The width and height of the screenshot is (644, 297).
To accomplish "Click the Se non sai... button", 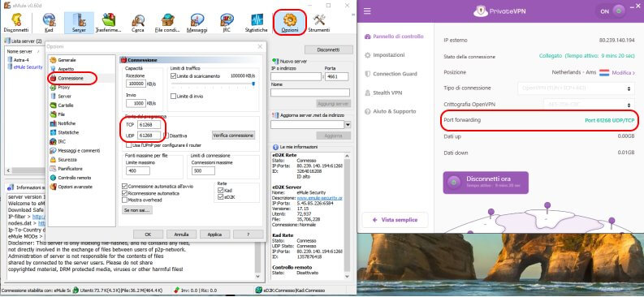I will (136, 210).
